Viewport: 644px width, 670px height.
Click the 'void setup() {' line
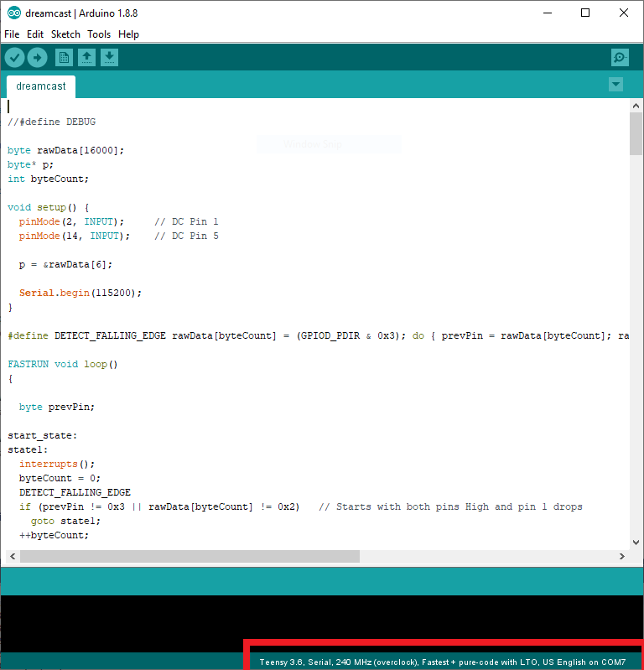49,207
